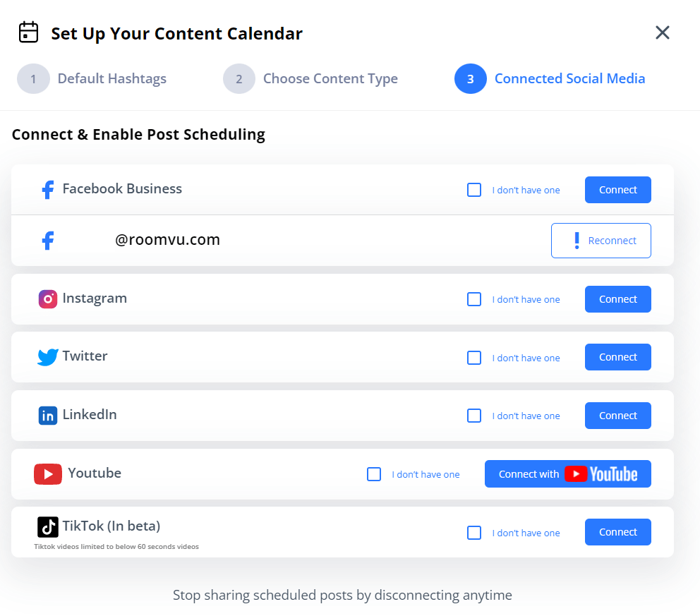Tick the Twitter "I don't have one" checkbox

(474, 358)
